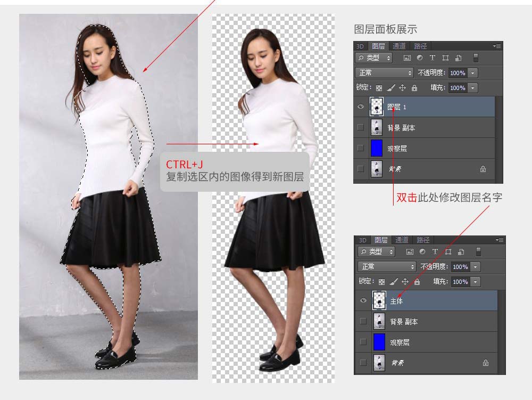532x400 pixels.
Task: Filter shape layers in panel containing 主体
Action: pos(448,251)
